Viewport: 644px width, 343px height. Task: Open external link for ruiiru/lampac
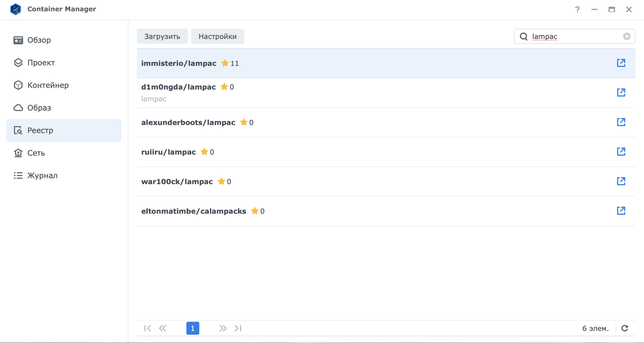tap(621, 152)
